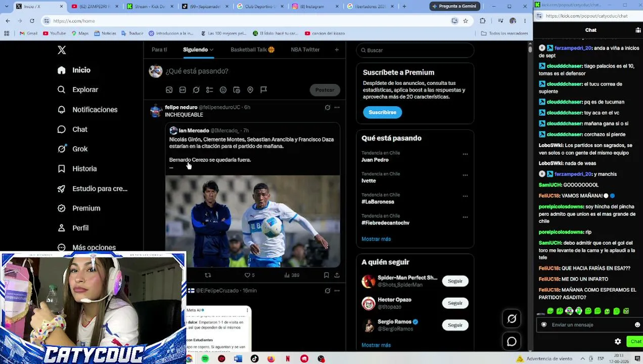Open Chrome extensions puzzle icon

(483, 21)
